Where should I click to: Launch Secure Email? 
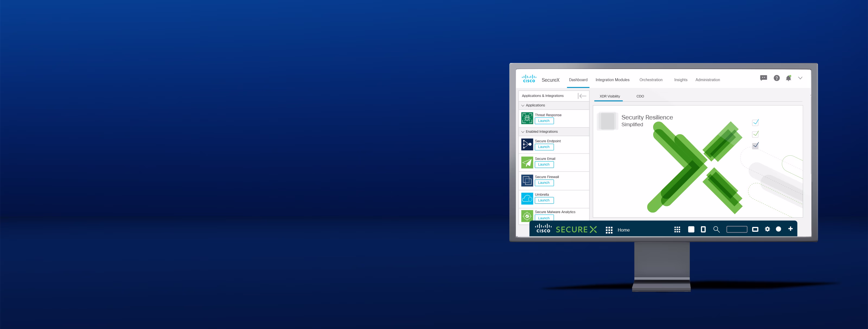pos(544,164)
